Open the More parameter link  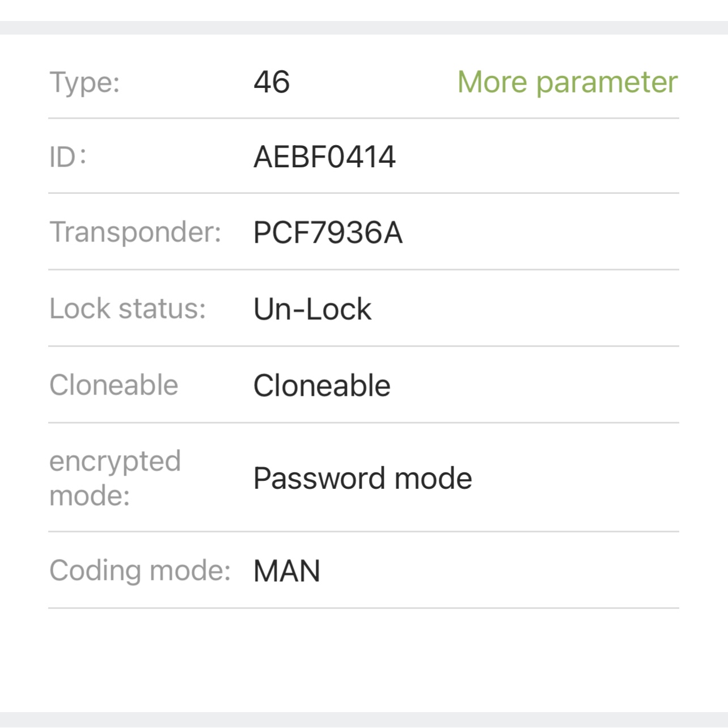(x=567, y=82)
